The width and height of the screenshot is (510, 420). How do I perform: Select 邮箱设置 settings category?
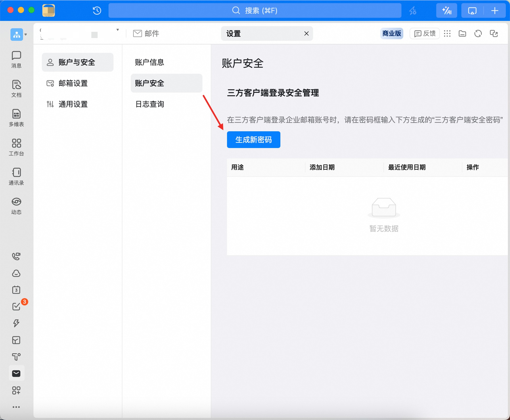[x=78, y=83]
